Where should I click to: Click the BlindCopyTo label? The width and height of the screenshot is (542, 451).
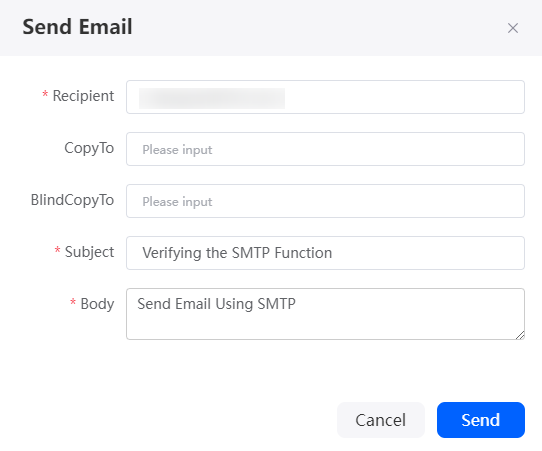click(x=72, y=200)
